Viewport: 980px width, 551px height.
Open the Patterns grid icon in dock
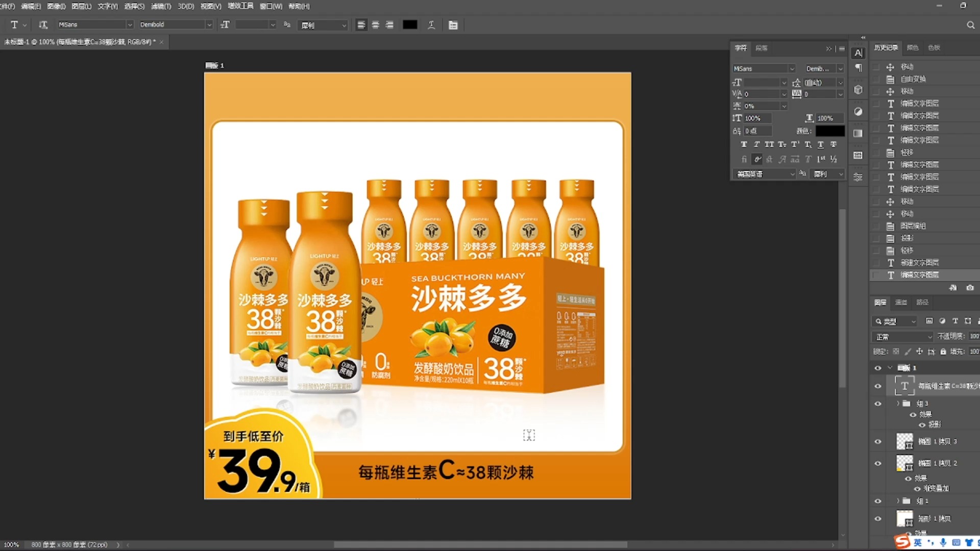(x=859, y=155)
